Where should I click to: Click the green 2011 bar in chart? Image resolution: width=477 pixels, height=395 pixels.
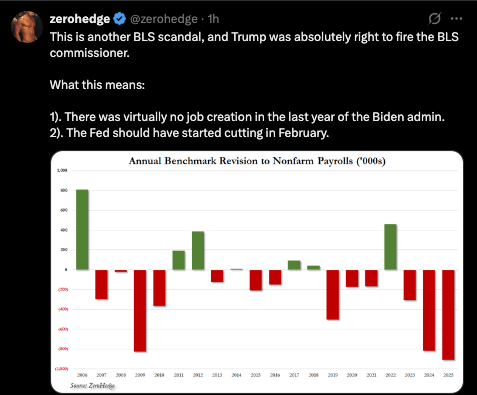point(179,260)
